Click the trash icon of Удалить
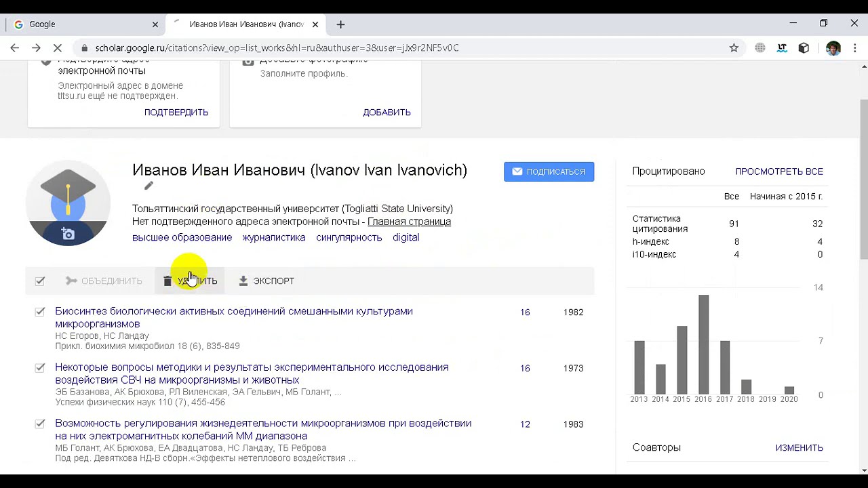 coord(167,281)
